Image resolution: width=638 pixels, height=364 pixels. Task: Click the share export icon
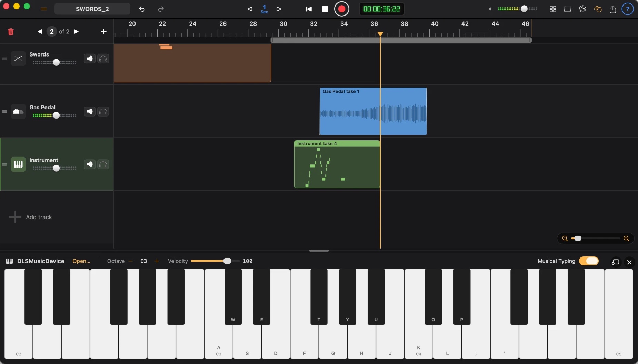pyautogui.click(x=613, y=9)
